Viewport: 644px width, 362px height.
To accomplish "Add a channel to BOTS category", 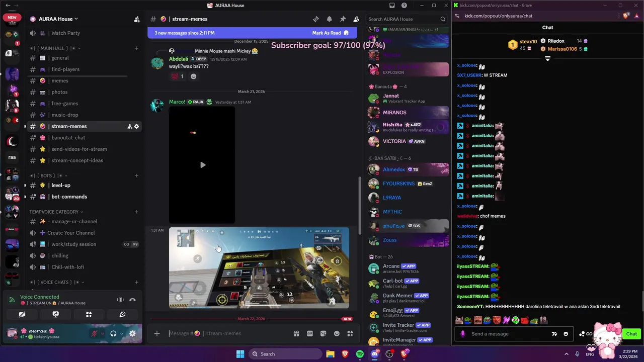I will click(x=136, y=175).
